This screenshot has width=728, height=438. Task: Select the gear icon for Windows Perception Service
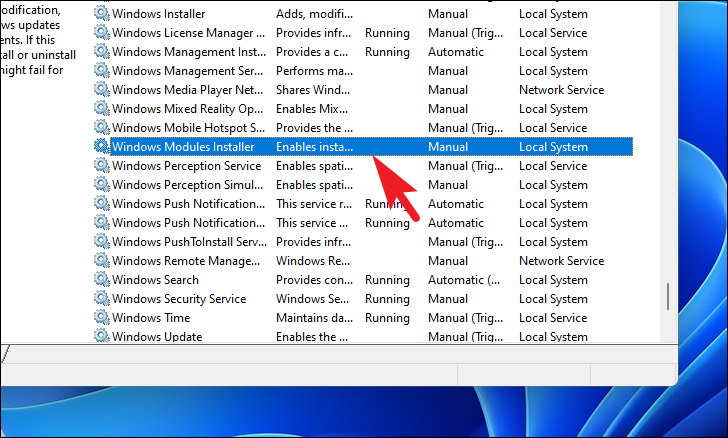pos(102,165)
